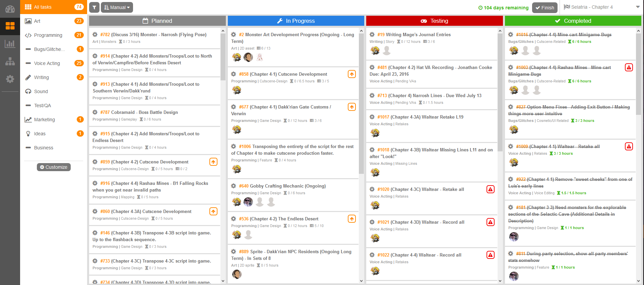Open the settings gear in left sidebar
Image resolution: width=644 pixels, height=285 pixels.
(10, 79)
